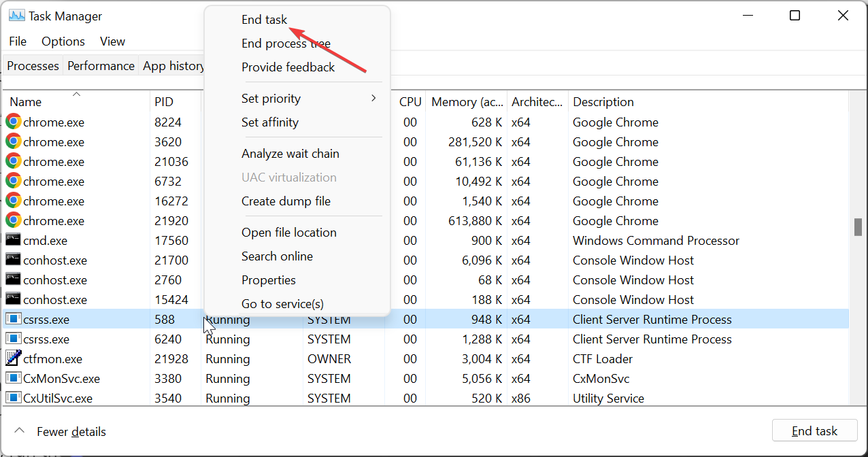
Task: Switch to the App history tab
Action: click(173, 66)
